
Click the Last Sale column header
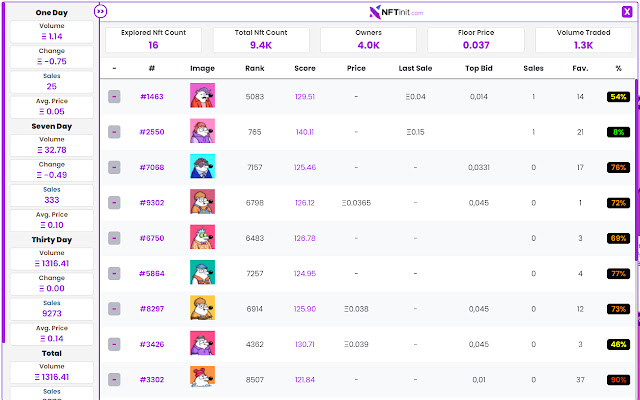(x=414, y=68)
